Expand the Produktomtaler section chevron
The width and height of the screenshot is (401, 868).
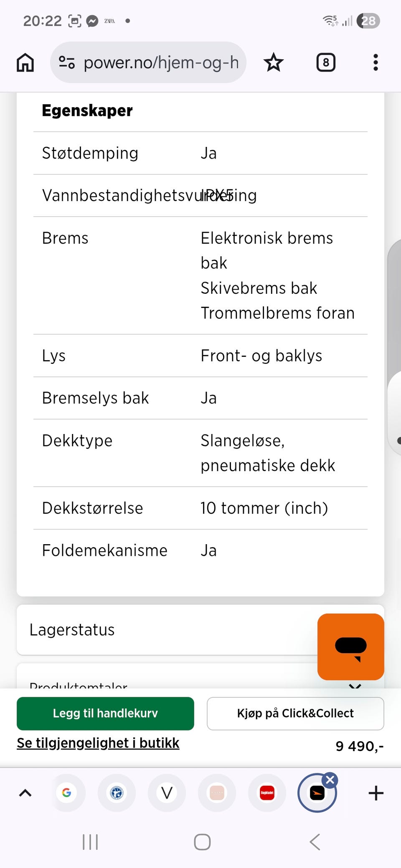355,684
